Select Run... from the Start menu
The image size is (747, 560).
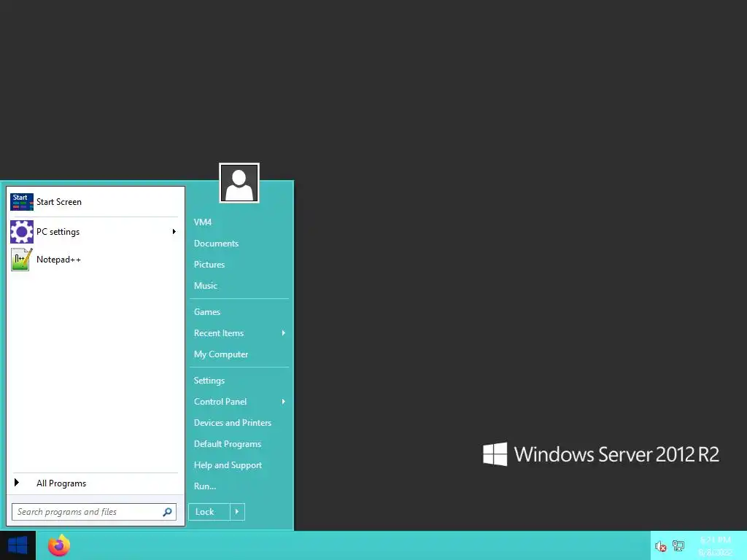tap(205, 486)
